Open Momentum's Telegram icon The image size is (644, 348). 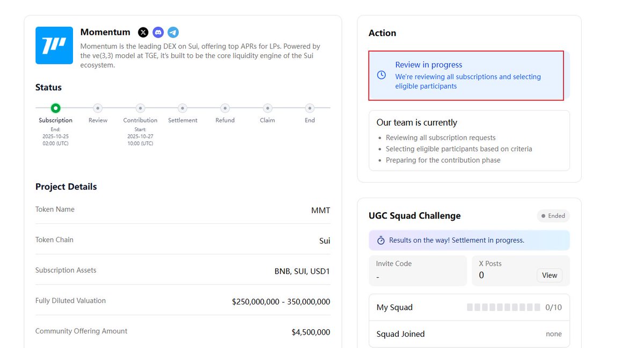click(x=173, y=33)
